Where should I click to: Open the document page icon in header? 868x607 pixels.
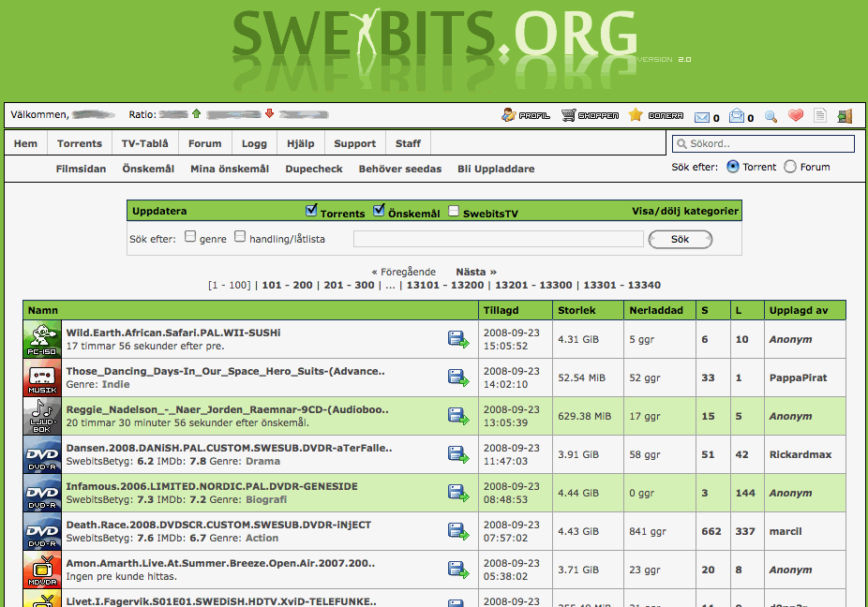tap(820, 115)
